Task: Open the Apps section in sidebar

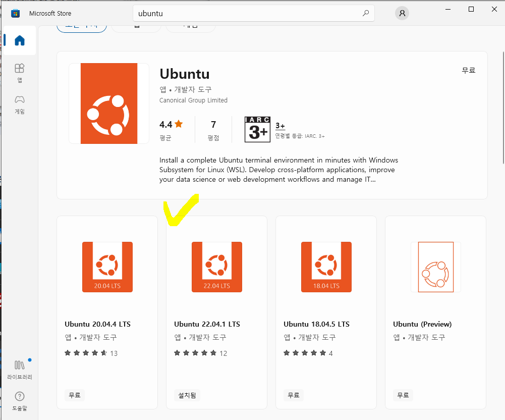Action: tap(20, 73)
